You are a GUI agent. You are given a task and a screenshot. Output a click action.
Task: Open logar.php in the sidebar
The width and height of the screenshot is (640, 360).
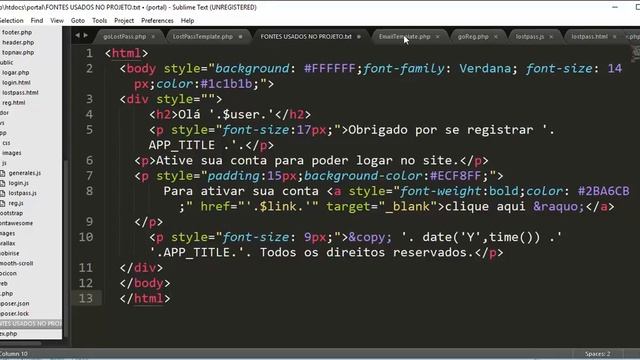tap(16, 73)
